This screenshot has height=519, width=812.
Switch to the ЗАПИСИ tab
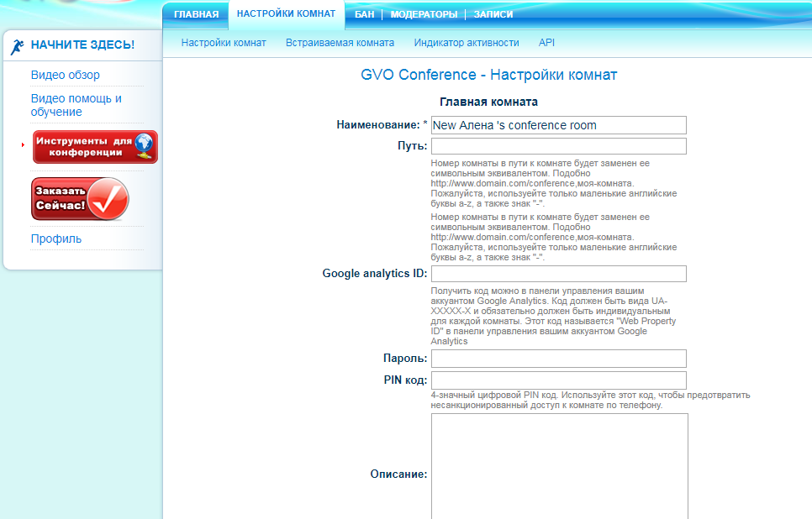493,14
